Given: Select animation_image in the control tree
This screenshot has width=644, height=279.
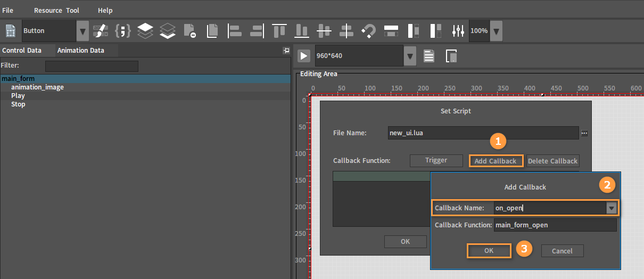Looking at the screenshot, I should [x=37, y=87].
